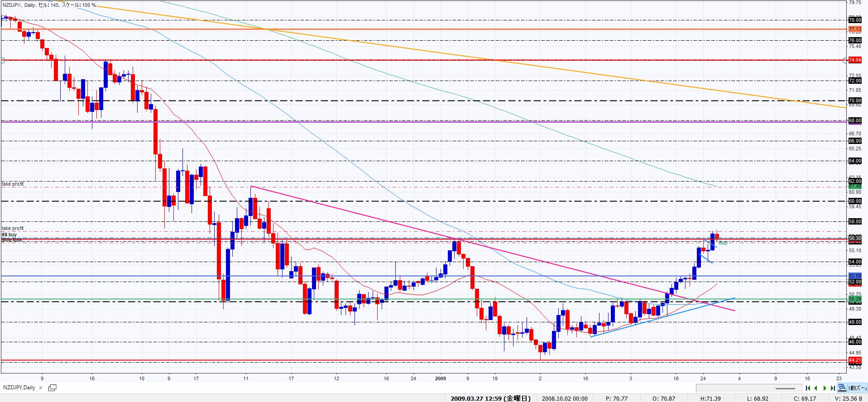Jump to latest bar with end arrow

tap(833, 388)
